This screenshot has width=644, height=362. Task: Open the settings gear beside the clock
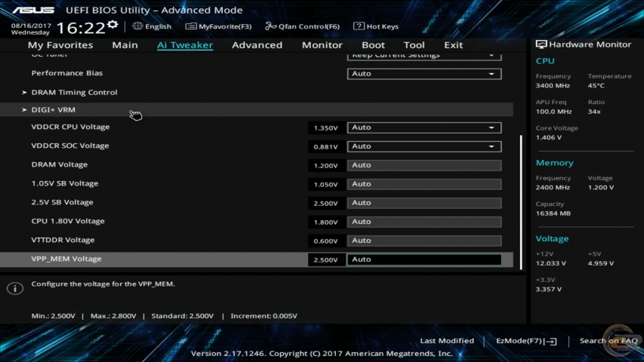(112, 25)
